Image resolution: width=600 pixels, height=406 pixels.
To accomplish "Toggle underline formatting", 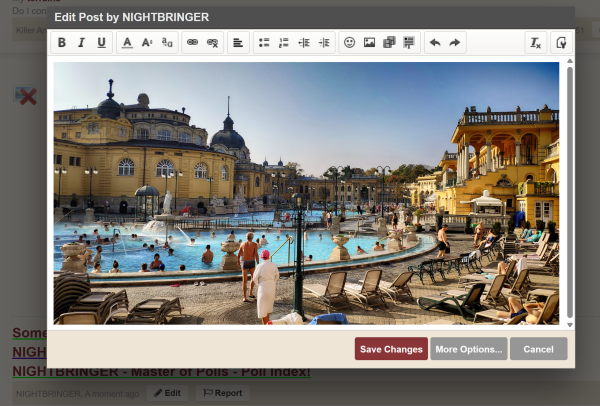I will (x=101, y=43).
